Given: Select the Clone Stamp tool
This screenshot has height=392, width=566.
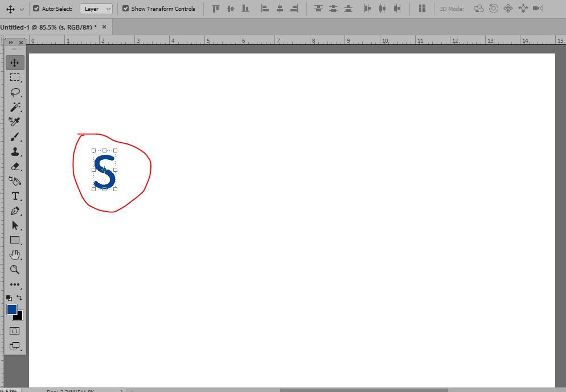Looking at the screenshot, I should point(15,151).
